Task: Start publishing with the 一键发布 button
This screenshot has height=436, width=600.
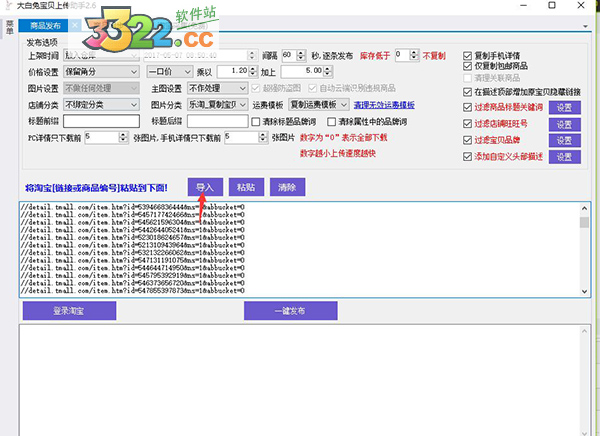Action: tap(284, 312)
